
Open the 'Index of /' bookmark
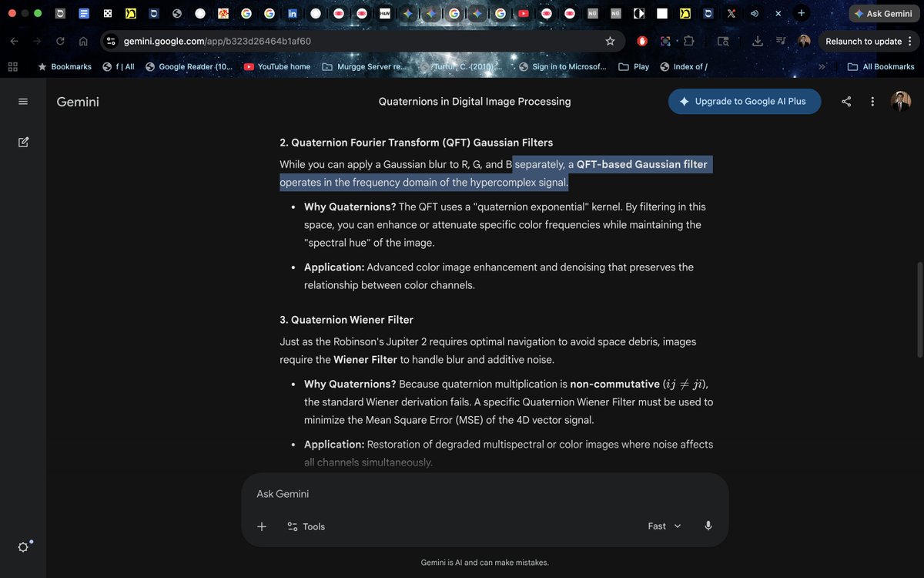[684, 67]
